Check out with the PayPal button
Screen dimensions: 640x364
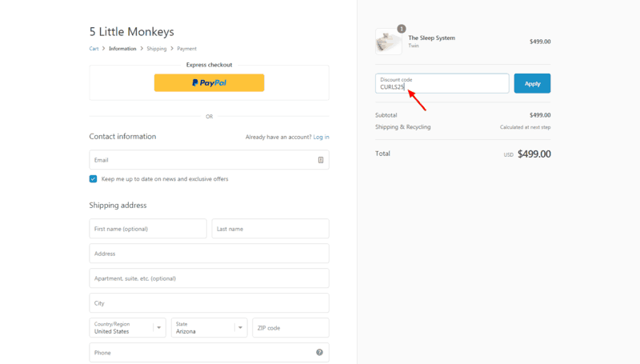point(209,83)
